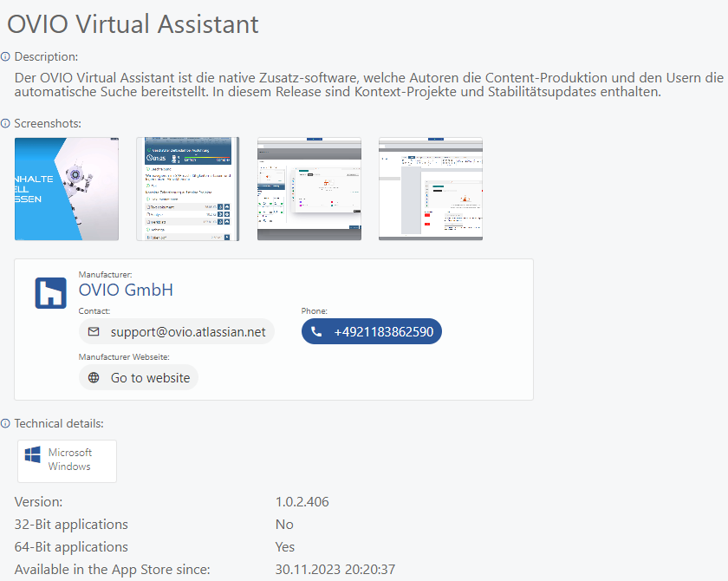
Task: Click the Windows logo icon
Action: (33, 454)
